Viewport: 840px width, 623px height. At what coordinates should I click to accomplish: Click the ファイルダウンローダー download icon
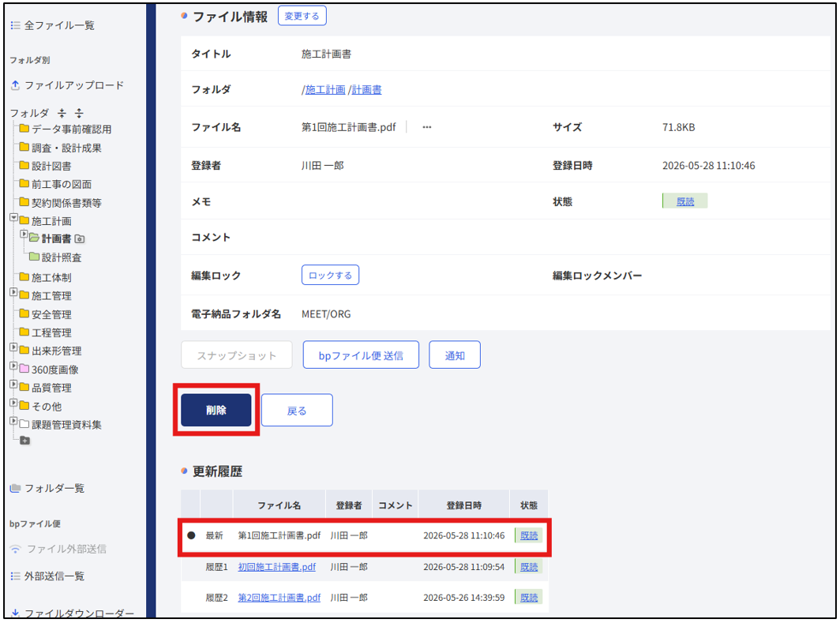16,613
